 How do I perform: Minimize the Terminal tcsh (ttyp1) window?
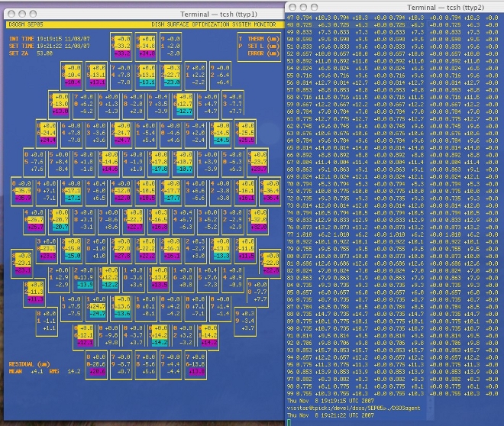click(22, 14)
